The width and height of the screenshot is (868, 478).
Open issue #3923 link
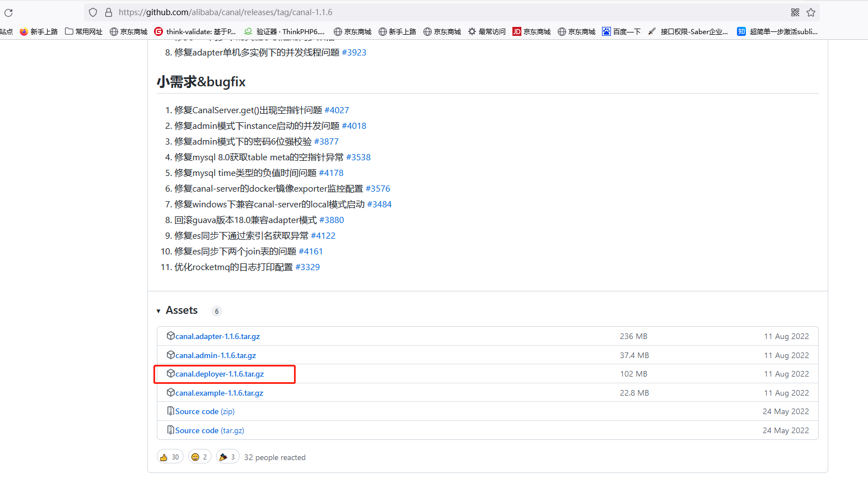click(x=354, y=52)
